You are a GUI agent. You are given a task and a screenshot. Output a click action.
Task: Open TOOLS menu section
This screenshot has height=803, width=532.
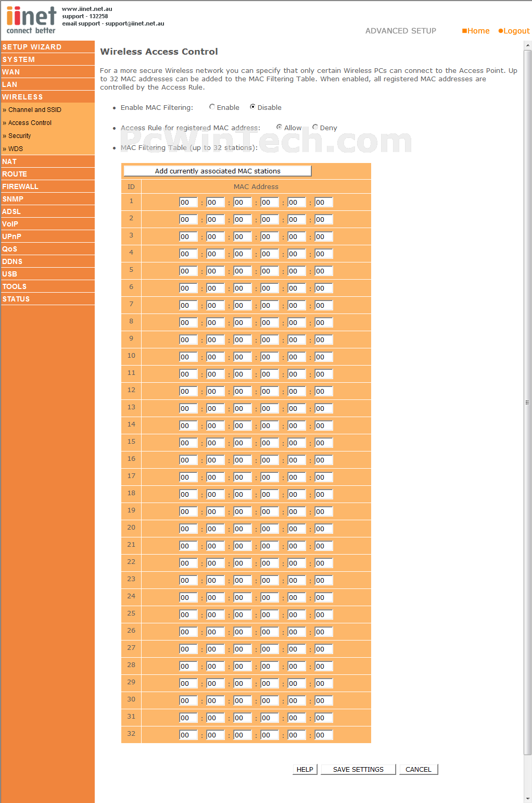[x=47, y=286]
